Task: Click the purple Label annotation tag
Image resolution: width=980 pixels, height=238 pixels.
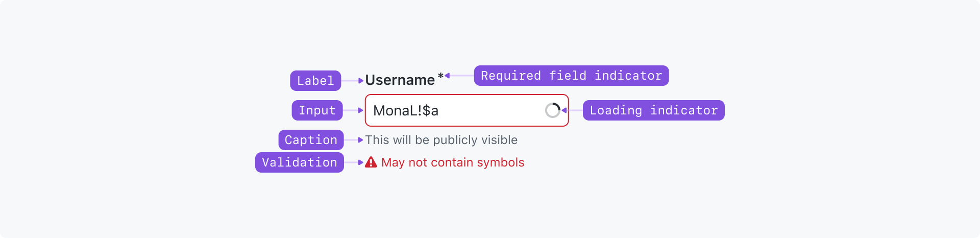Action: pos(315,81)
